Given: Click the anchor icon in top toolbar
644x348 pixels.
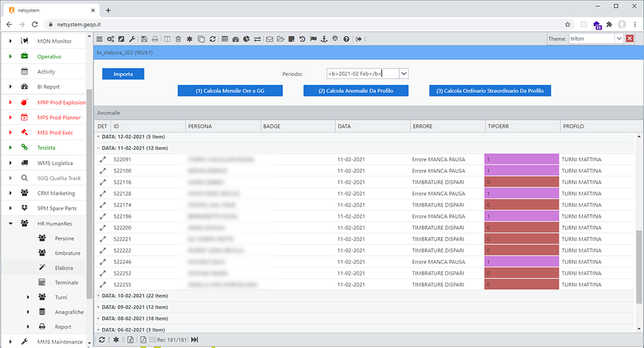Looking at the screenshot, I should point(324,39).
